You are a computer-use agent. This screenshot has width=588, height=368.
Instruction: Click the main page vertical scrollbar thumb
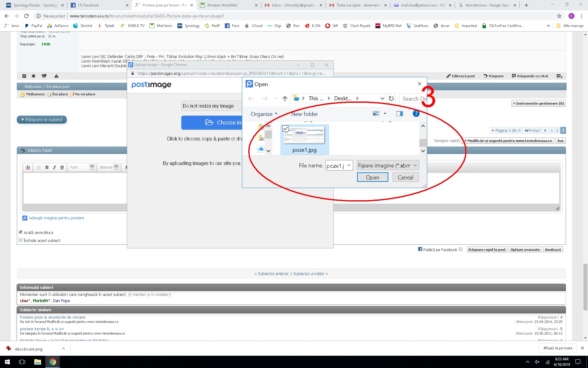(x=585, y=287)
